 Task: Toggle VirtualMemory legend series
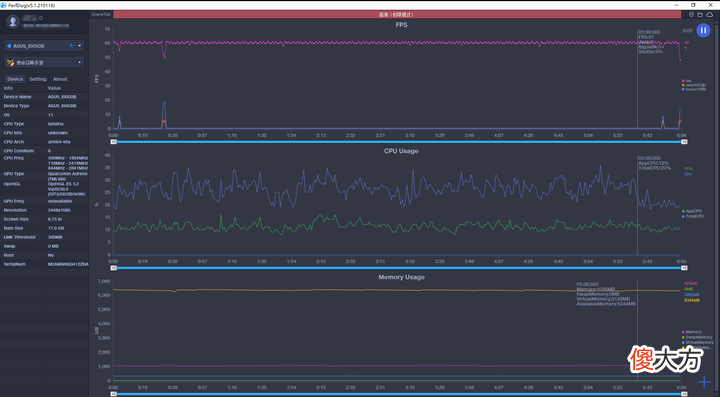(x=698, y=342)
